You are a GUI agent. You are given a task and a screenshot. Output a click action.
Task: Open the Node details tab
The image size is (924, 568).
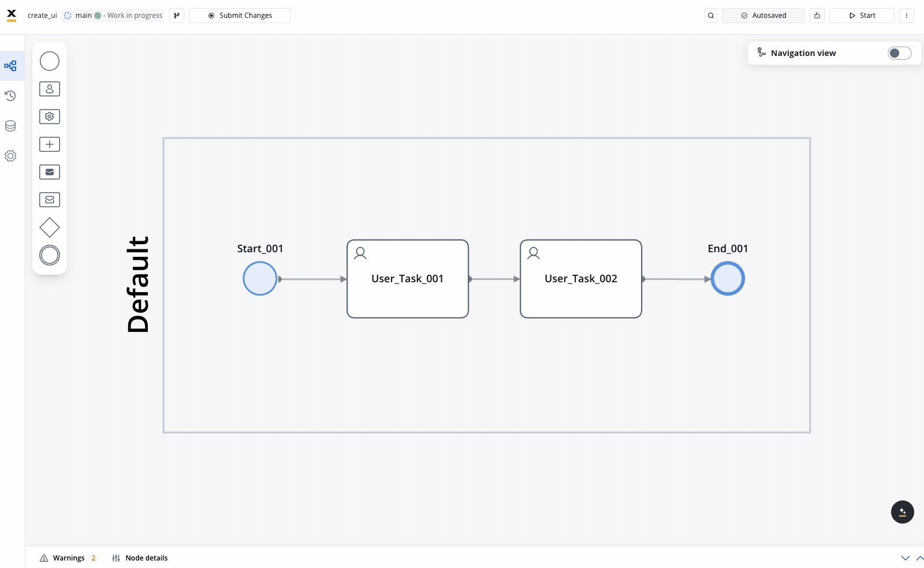[140, 558]
